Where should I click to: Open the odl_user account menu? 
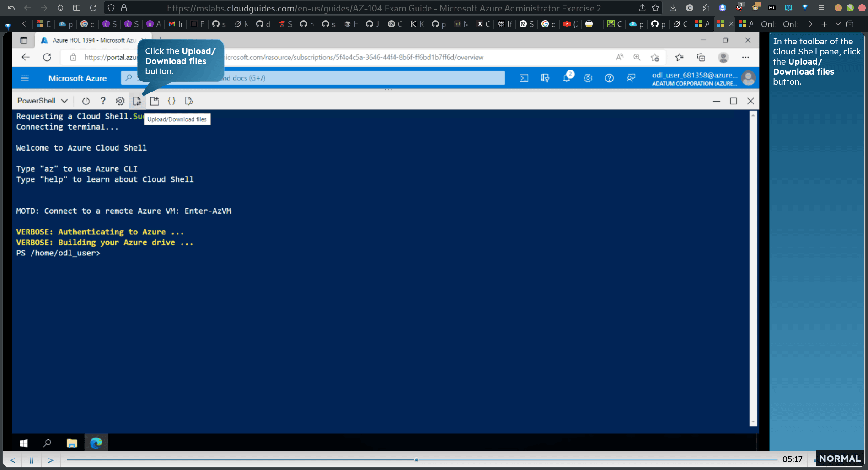click(x=703, y=78)
